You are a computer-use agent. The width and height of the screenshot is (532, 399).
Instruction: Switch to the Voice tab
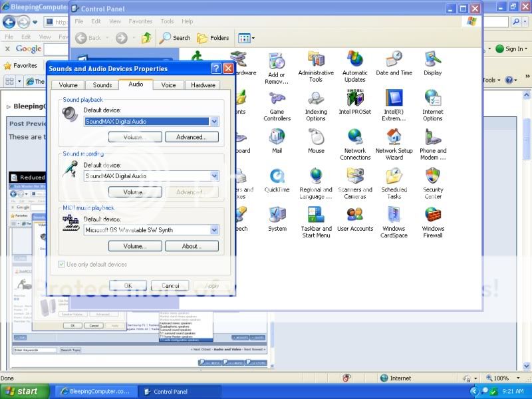coord(169,85)
